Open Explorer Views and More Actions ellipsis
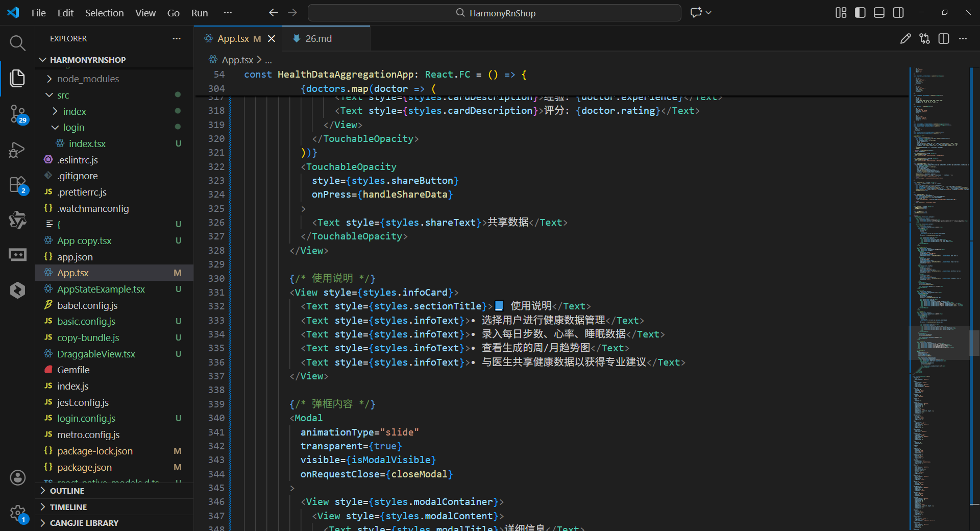This screenshot has width=980, height=531. [177, 39]
